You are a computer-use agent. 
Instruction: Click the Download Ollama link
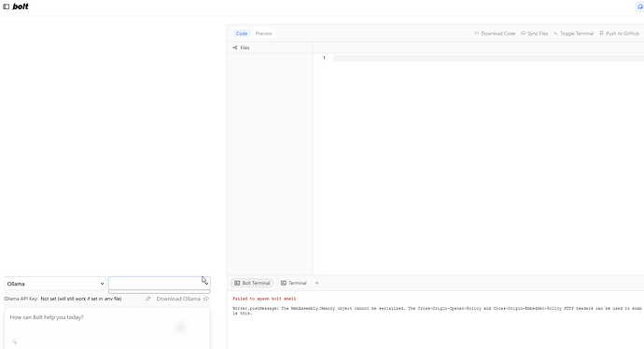click(x=178, y=299)
